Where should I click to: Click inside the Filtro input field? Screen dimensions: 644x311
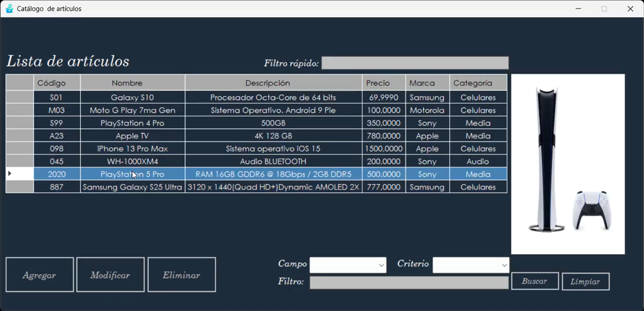[409, 282]
